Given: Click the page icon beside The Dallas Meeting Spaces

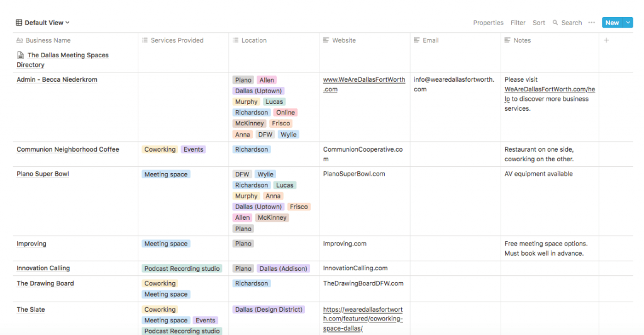Looking at the screenshot, I should point(21,55).
